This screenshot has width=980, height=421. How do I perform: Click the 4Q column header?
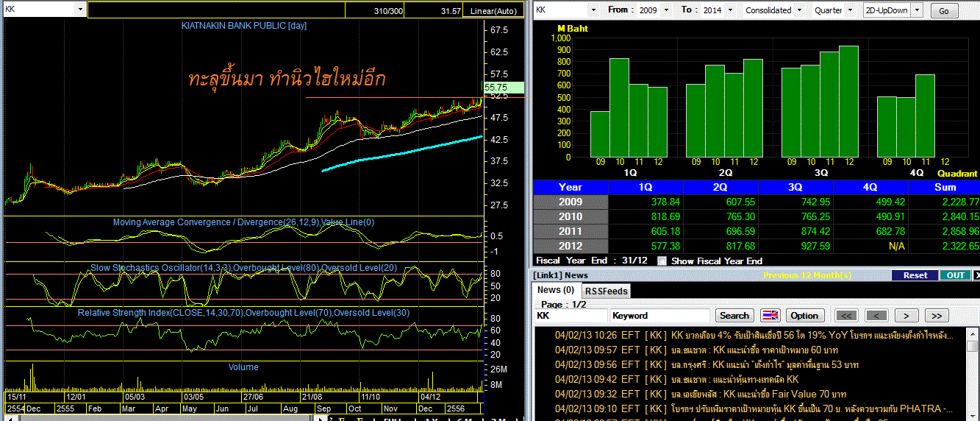click(x=871, y=187)
